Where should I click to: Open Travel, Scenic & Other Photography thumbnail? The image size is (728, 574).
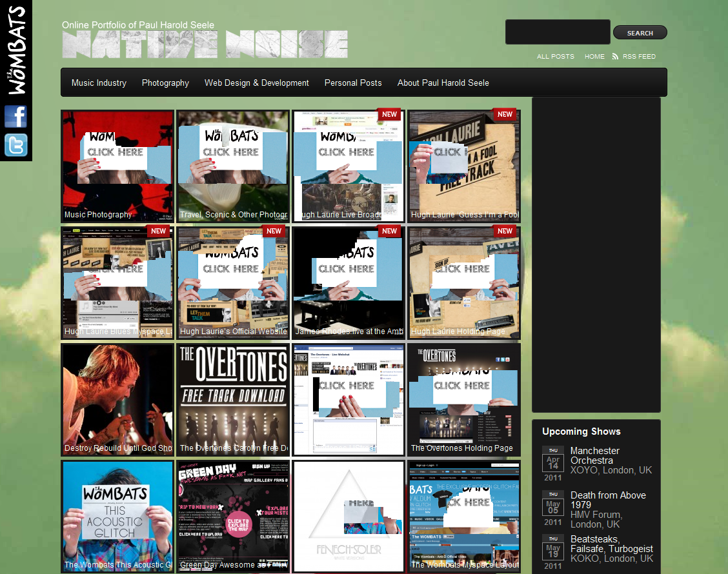[x=233, y=166]
